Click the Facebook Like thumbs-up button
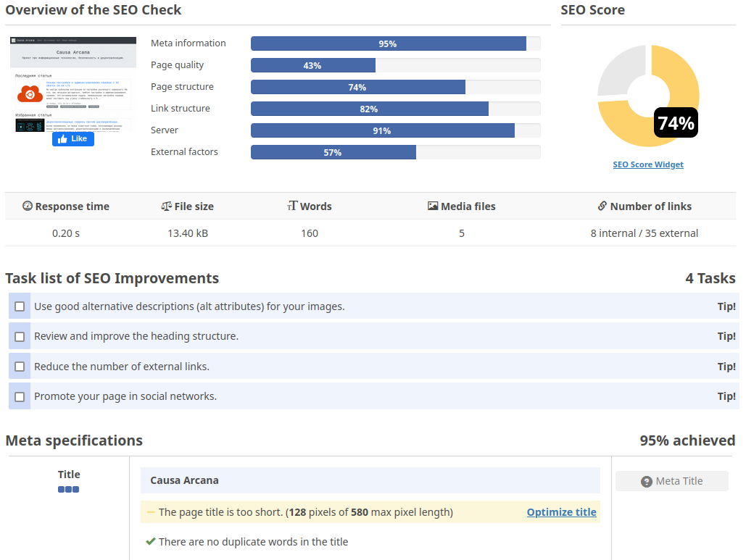The width and height of the screenshot is (746, 560). coord(72,139)
